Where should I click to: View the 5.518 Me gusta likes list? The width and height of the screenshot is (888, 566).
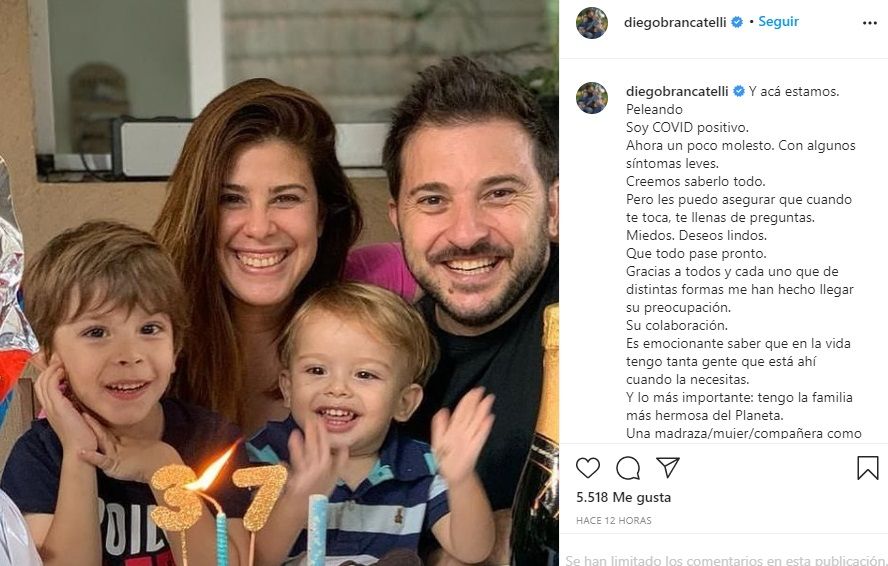(x=624, y=497)
